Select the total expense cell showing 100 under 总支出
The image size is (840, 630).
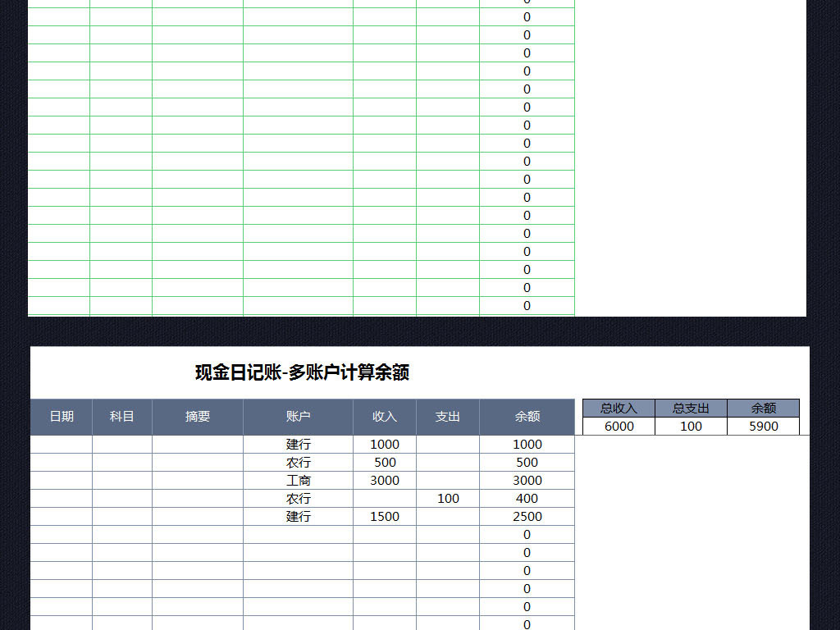point(691,427)
